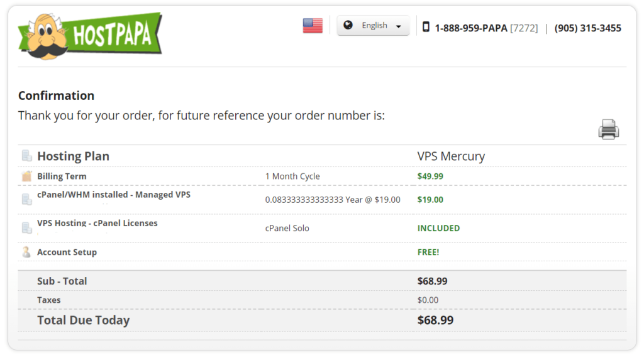644x358 pixels.
Task: Click the $49.99 billing term price
Action: [x=430, y=176]
